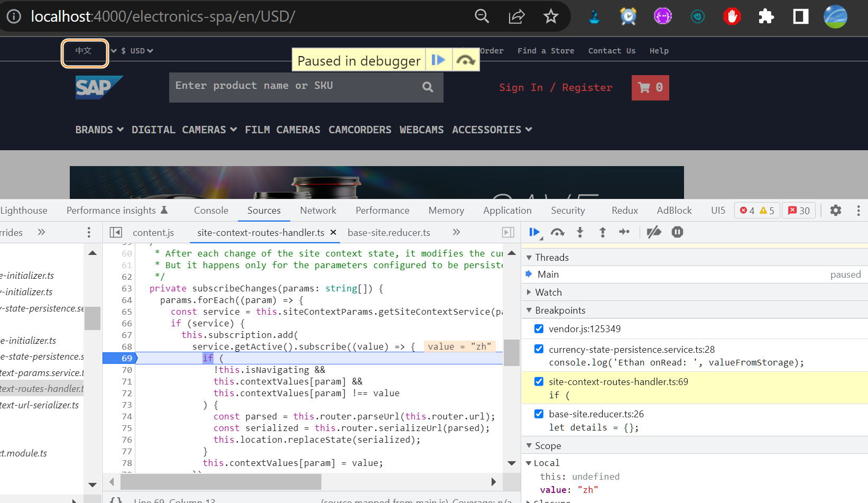Open DevTools settings gear

[x=836, y=211]
